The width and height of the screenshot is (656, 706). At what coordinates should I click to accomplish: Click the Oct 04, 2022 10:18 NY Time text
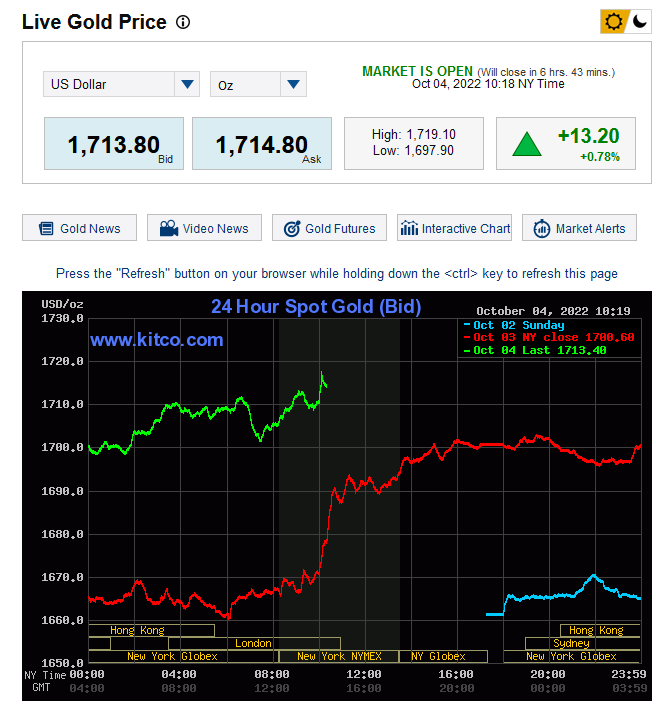coord(488,84)
